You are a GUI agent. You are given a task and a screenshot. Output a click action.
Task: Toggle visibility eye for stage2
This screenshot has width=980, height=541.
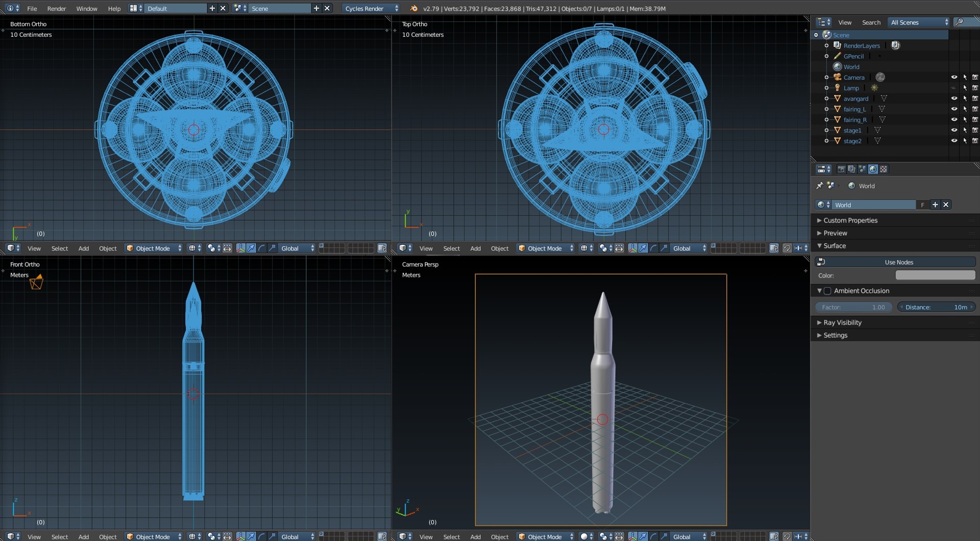(954, 141)
